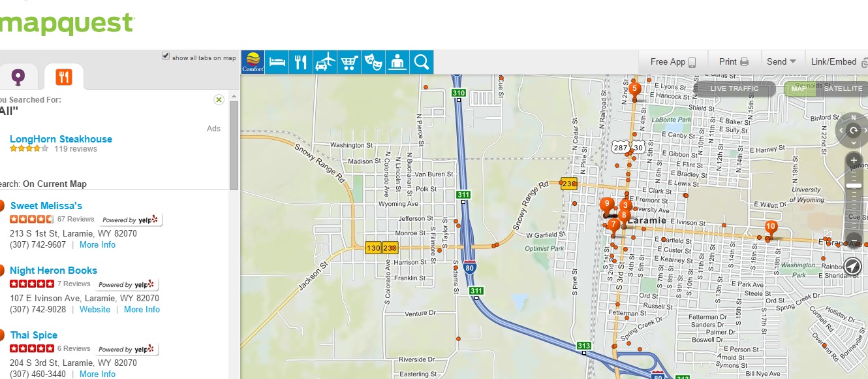The width and height of the screenshot is (868, 379).
Task: Zoom in with the plus button
Action: (x=853, y=161)
